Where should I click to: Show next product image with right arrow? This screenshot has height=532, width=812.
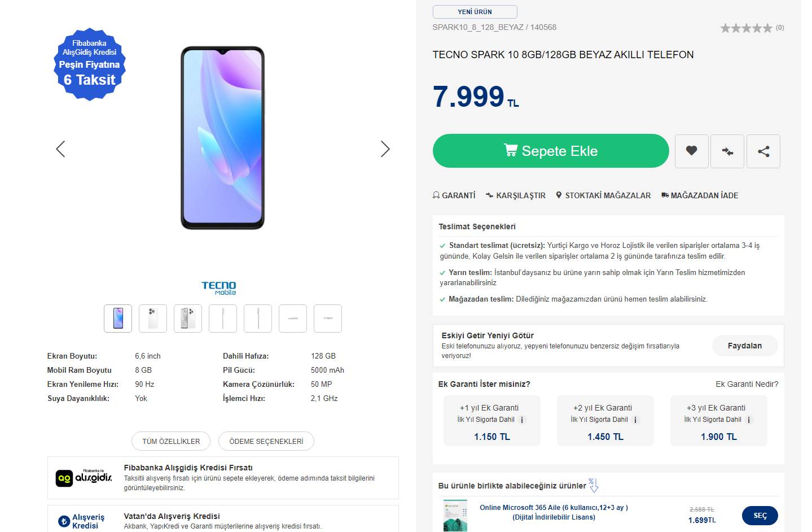385,149
